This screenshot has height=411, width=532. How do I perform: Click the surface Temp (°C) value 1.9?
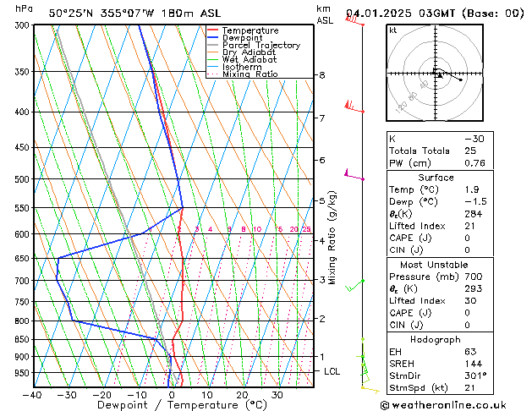pyautogui.click(x=472, y=189)
